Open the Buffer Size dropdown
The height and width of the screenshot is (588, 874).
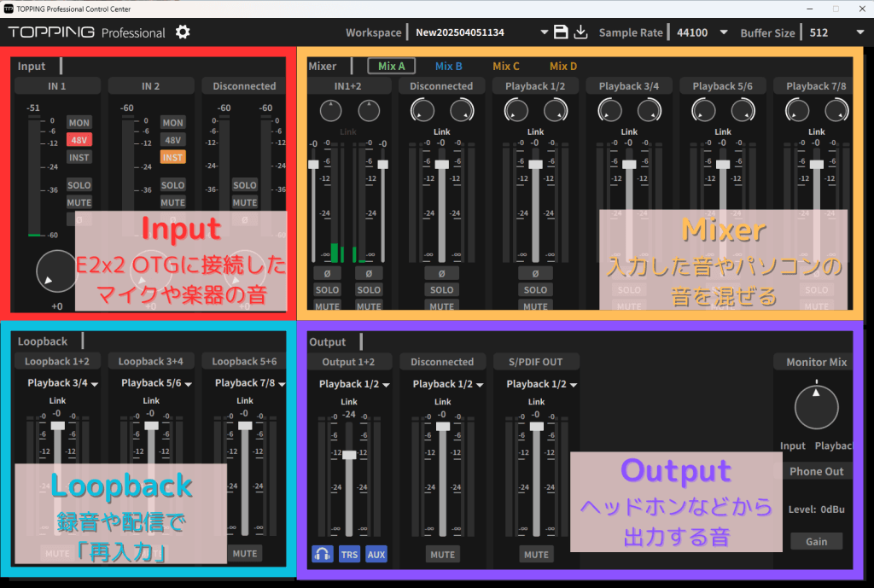860,32
